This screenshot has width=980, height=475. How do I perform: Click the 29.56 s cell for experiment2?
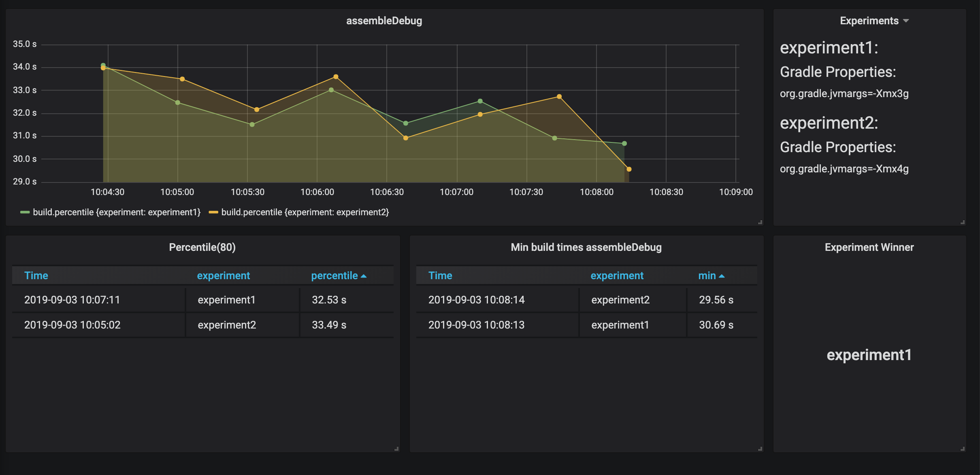[x=716, y=300]
